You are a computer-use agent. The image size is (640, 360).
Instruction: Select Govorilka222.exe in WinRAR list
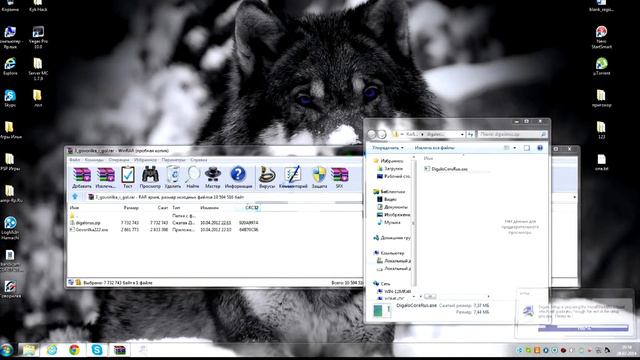(x=163, y=230)
